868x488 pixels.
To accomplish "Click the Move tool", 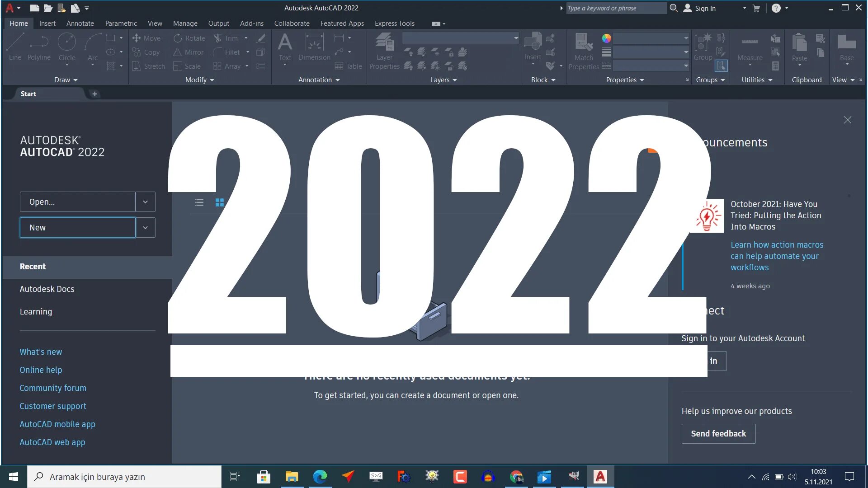I will [146, 38].
